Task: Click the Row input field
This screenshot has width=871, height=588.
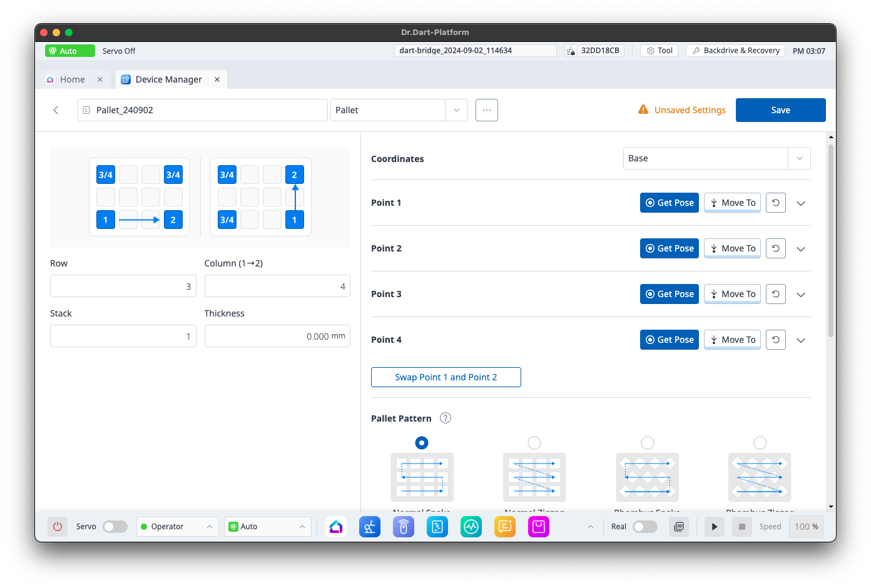Action: 123,286
